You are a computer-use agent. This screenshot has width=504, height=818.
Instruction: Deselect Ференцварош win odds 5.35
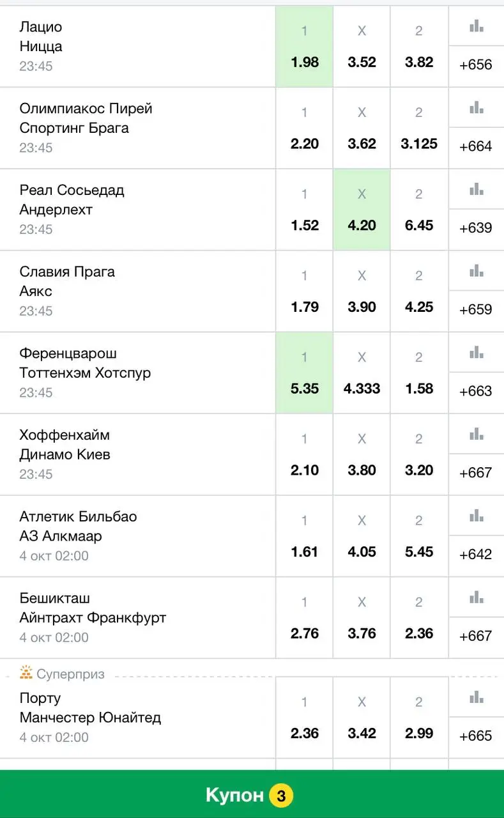pyautogui.click(x=304, y=373)
